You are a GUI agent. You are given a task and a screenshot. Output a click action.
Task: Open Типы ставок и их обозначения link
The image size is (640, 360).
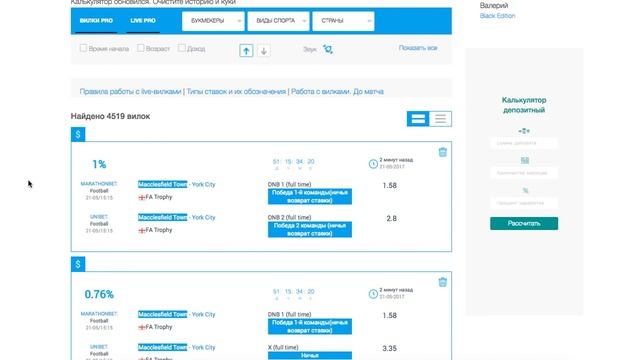click(236, 91)
